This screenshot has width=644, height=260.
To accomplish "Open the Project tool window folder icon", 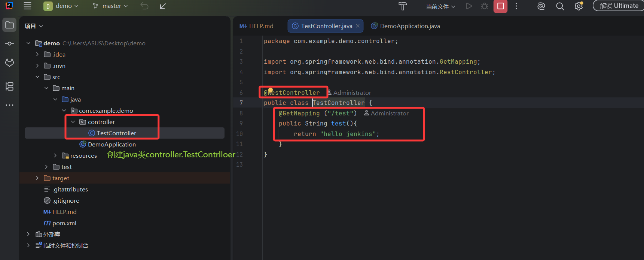I will pyautogui.click(x=9, y=25).
